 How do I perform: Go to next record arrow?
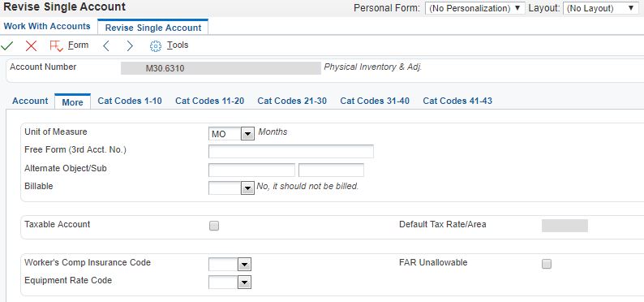point(130,45)
